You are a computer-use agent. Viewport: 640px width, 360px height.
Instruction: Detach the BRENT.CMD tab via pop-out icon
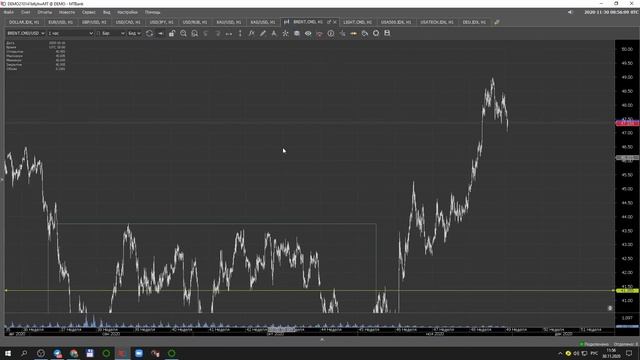pyautogui.click(x=329, y=22)
